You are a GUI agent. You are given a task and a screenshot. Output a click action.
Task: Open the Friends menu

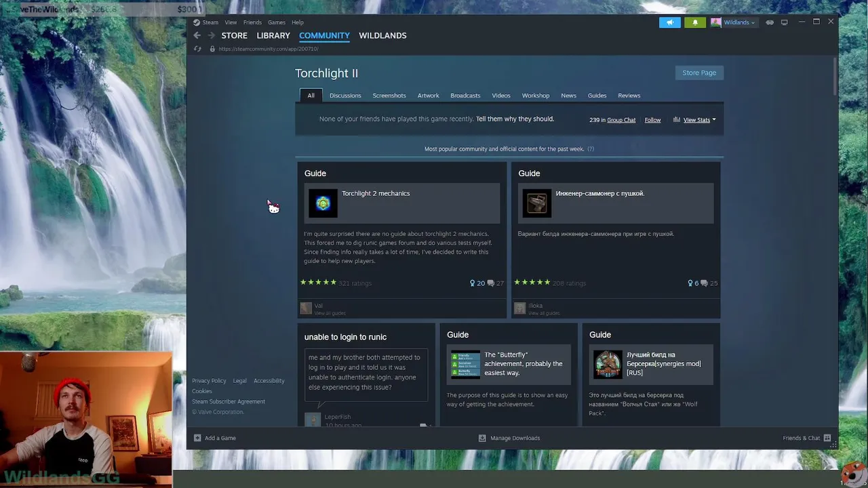click(x=252, y=22)
